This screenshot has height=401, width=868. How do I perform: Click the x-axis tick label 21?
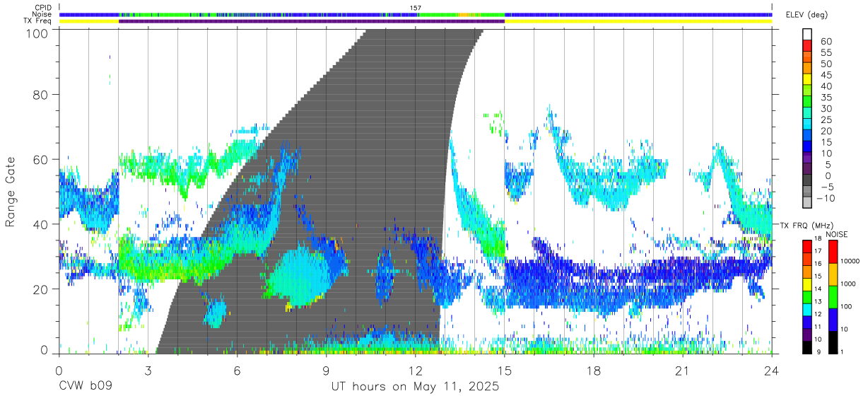(683, 371)
